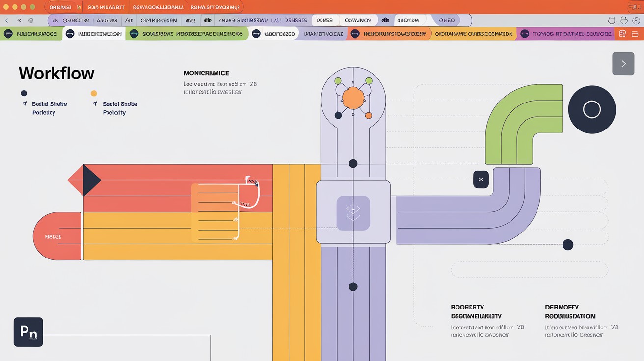Click the Pn app icon
The width and height of the screenshot is (644, 361).
point(28,332)
